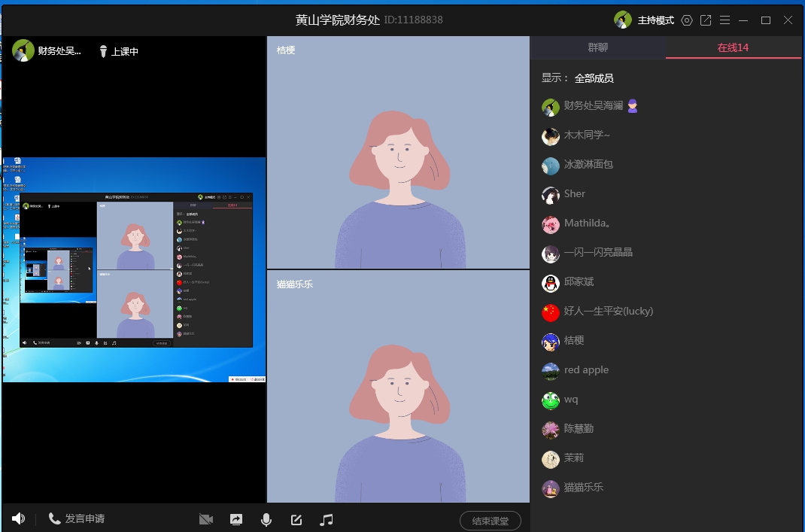Turn on the camera

[205, 519]
